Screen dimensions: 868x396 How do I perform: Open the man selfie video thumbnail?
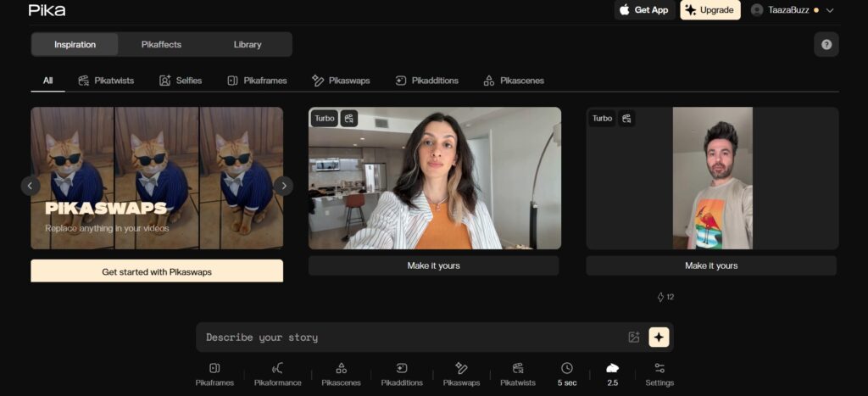click(712, 178)
